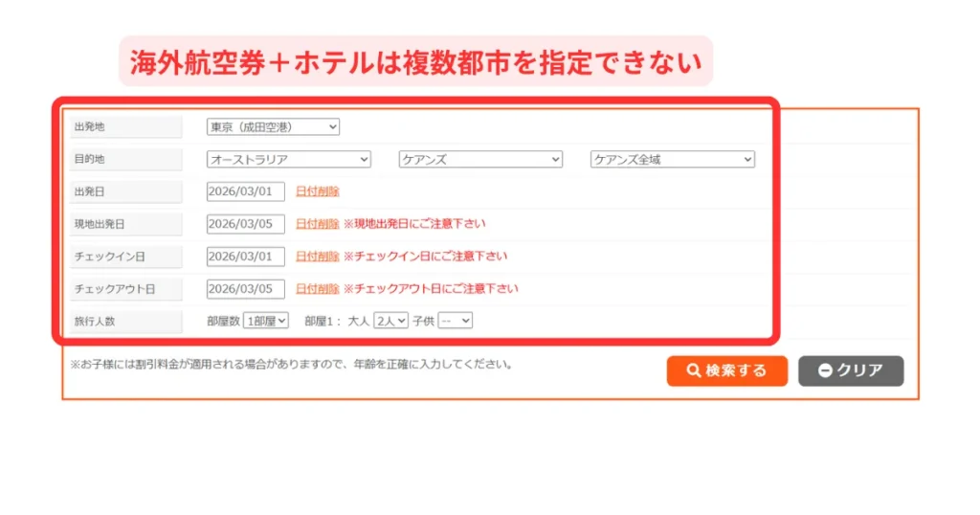Expand the ケアンズ全域 area dropdown
The width and height of the screenshot is (980, 515).
coord(672,160)
